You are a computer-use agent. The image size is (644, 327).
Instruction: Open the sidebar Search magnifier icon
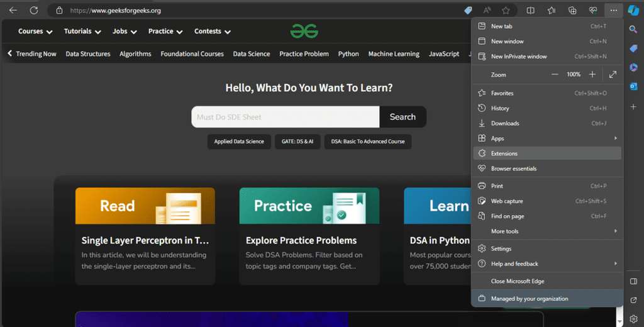(x=633, y=29)
